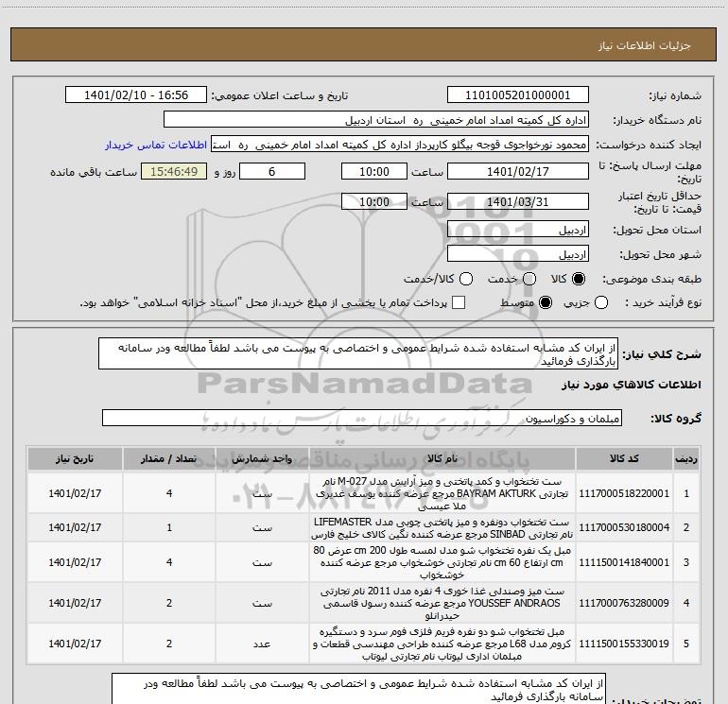
Task: Select the جزیی purchase type radio
Action: tap(601, 303)
